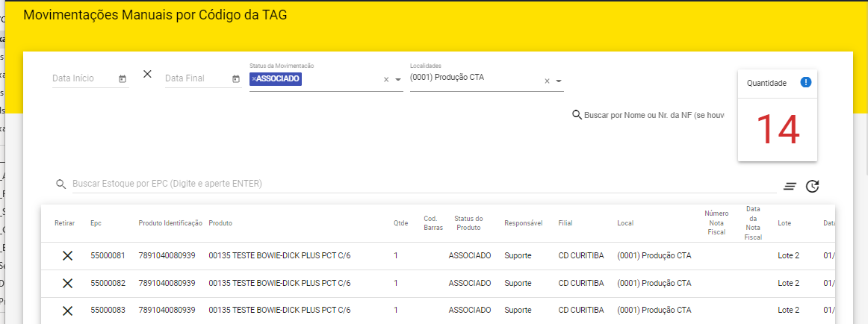Image resolution: width=868 pixels, height=324 pixels.
Task: Remove EPC 55000081 row with X icon
Action: click(67, 256)
